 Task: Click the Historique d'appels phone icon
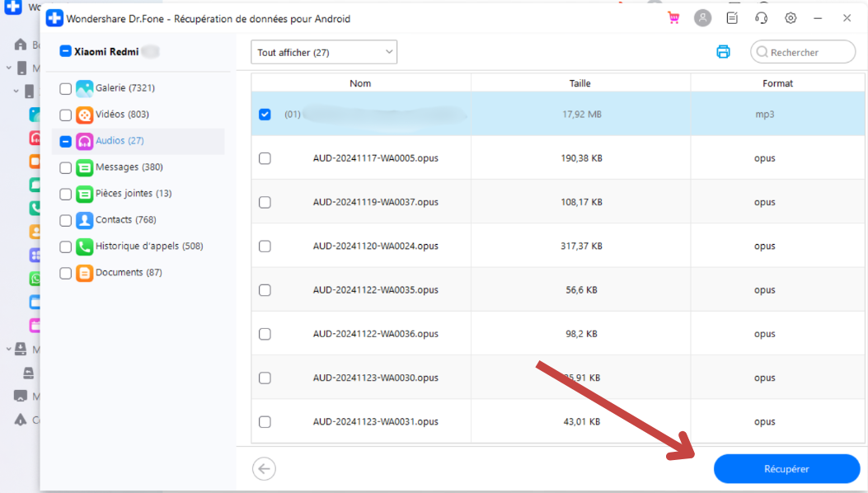(84, 246)
